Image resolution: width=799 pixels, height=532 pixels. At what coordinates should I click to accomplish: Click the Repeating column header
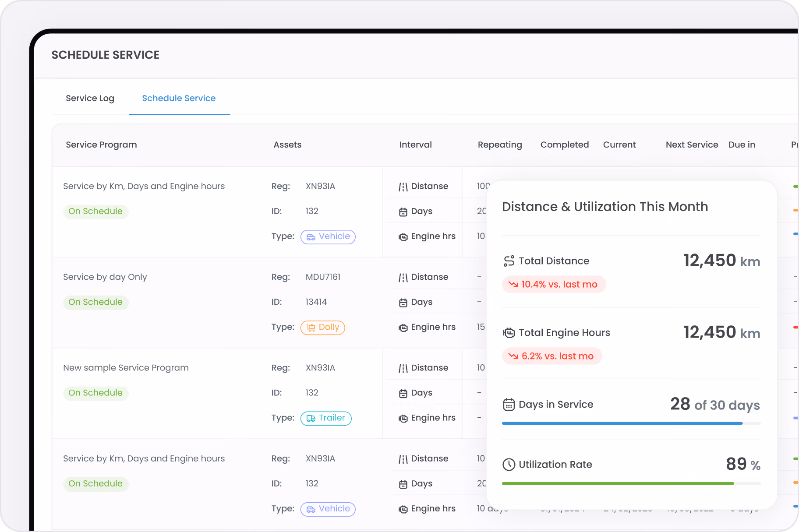click(500, 144)
